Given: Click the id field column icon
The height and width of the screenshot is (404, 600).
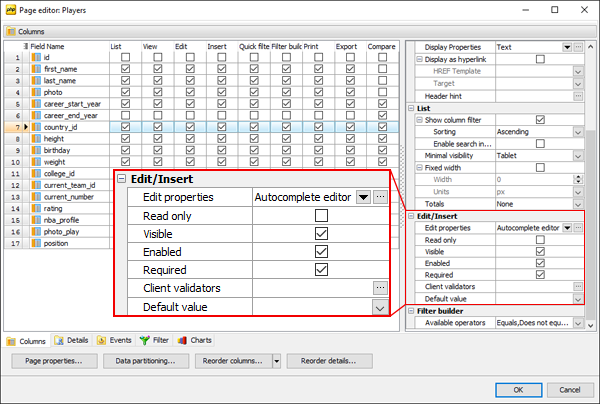Looking at the screenshot, I should [x=36, y=58].
